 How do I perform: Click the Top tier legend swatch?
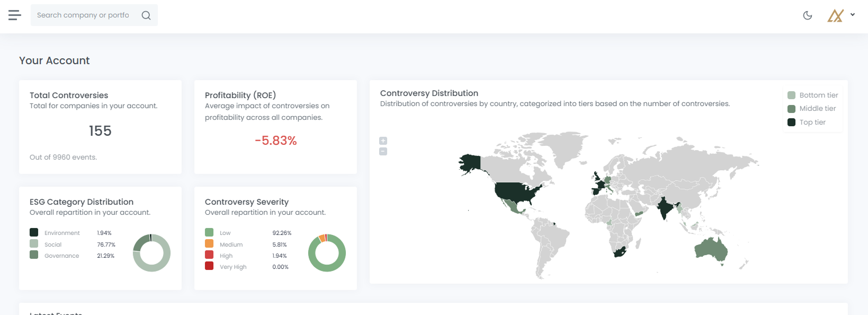(792, 122)
